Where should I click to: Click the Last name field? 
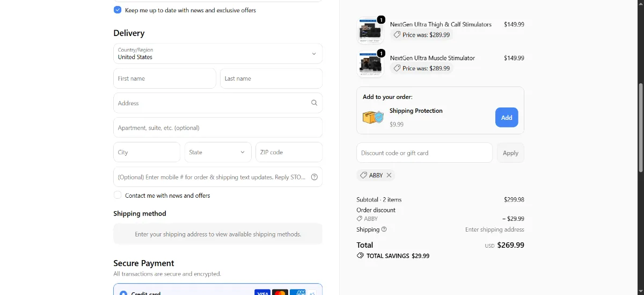(271, 78)
